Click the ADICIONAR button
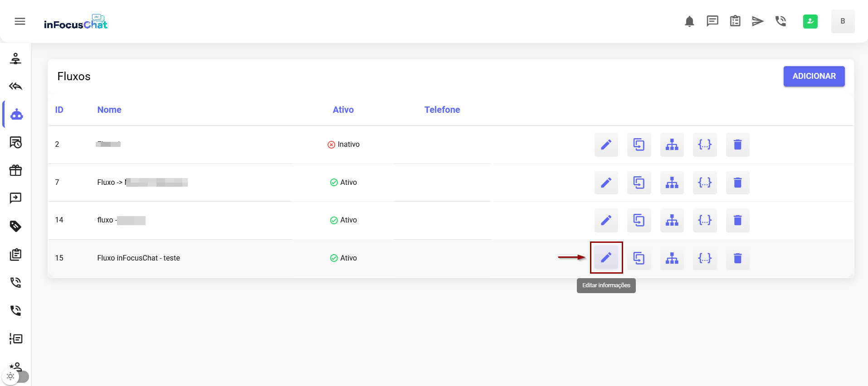868x386 pixels. pos(814,76)
